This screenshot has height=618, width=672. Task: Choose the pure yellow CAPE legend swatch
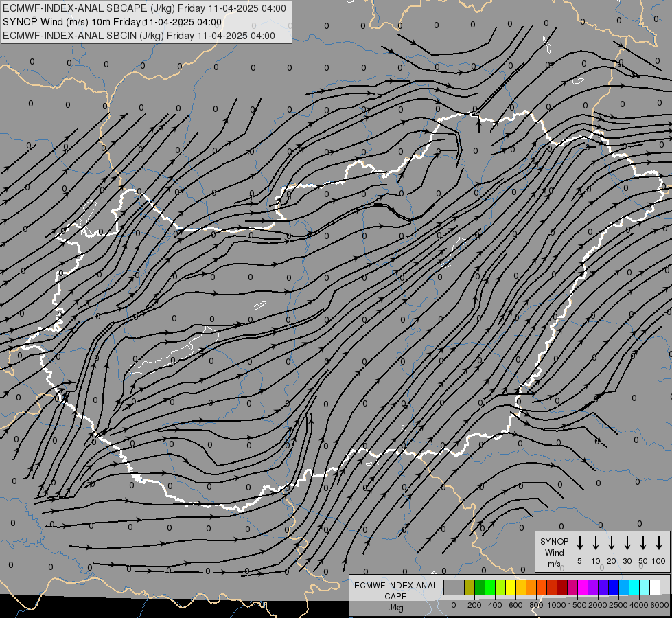tap(511, 587)
